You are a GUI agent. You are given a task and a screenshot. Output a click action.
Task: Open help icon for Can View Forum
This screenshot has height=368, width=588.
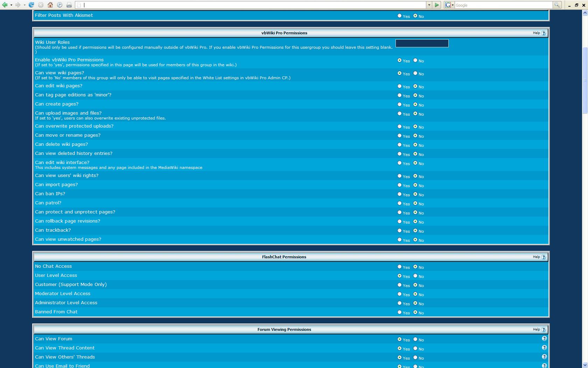pyautogui.click(x=544, y=339)
